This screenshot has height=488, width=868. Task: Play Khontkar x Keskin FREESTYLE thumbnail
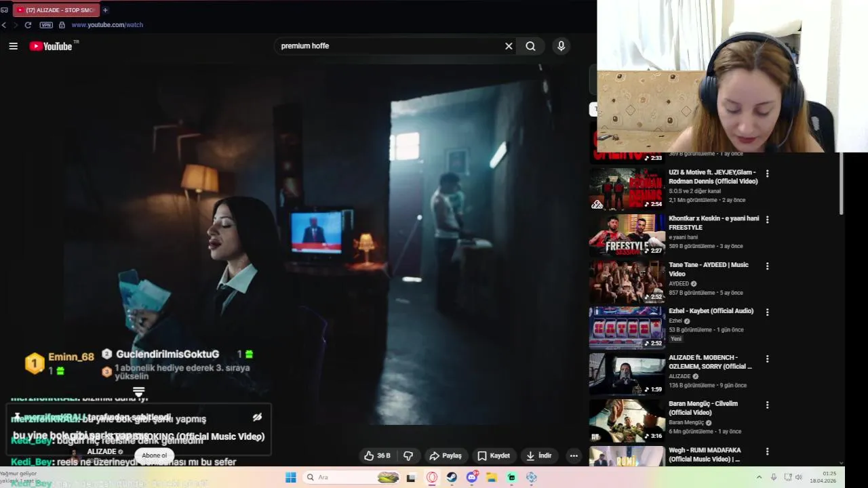[x=627, y=235]
